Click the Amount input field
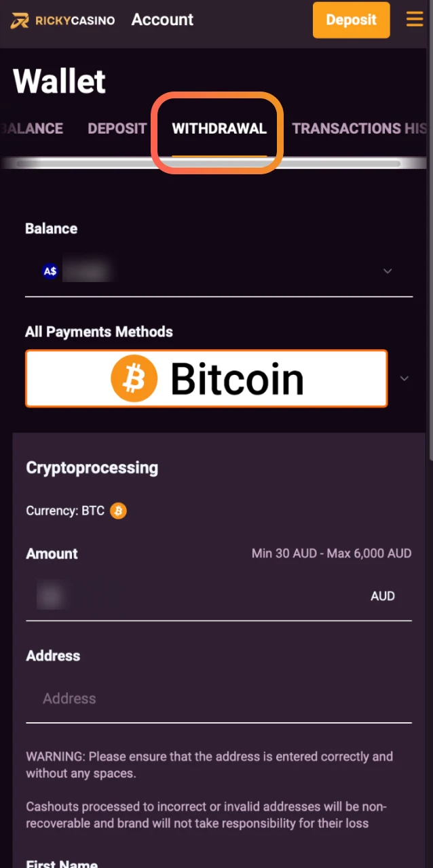433x868 pixels. [x=197, y=596]
